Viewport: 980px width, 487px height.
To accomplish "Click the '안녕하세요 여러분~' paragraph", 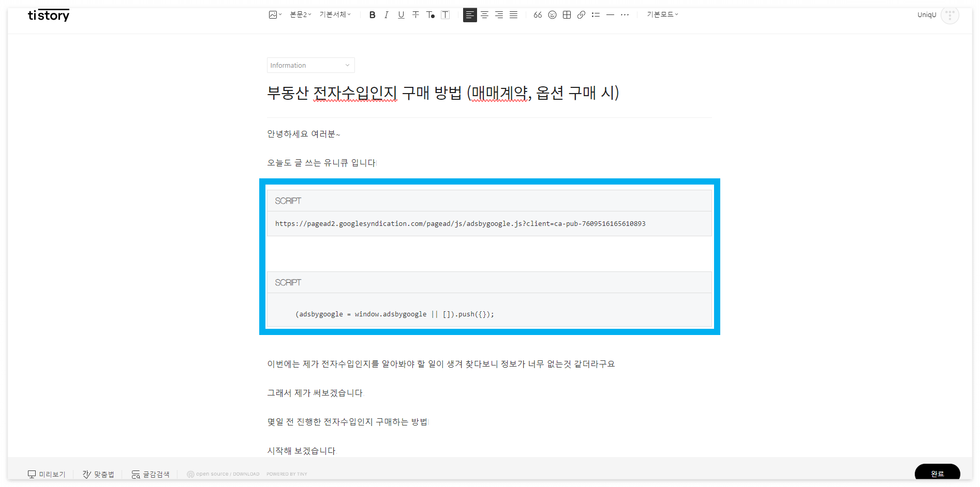I will [x=303, y=134].
